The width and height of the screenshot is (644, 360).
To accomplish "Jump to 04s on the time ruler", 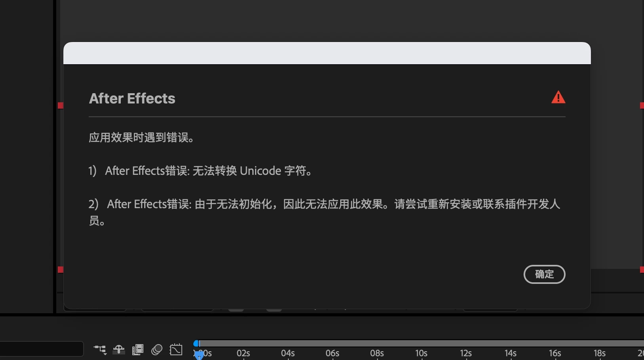I will [288, 353].
